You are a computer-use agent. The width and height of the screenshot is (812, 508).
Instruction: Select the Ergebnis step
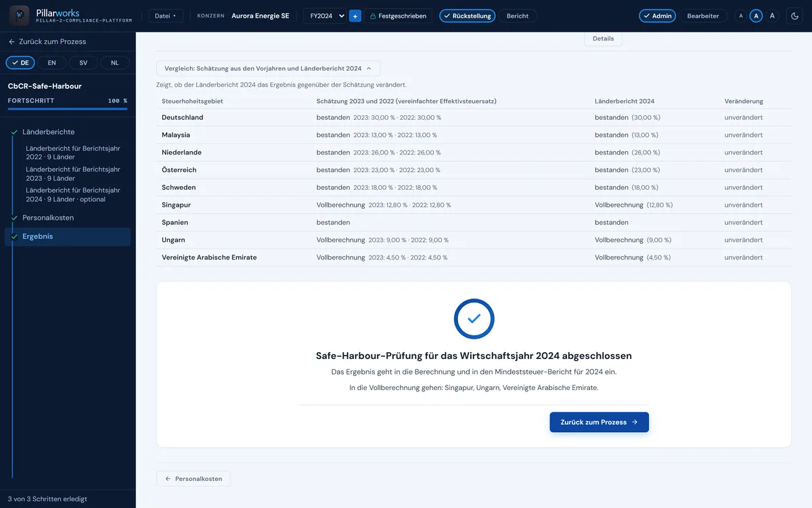click(68, 236)
